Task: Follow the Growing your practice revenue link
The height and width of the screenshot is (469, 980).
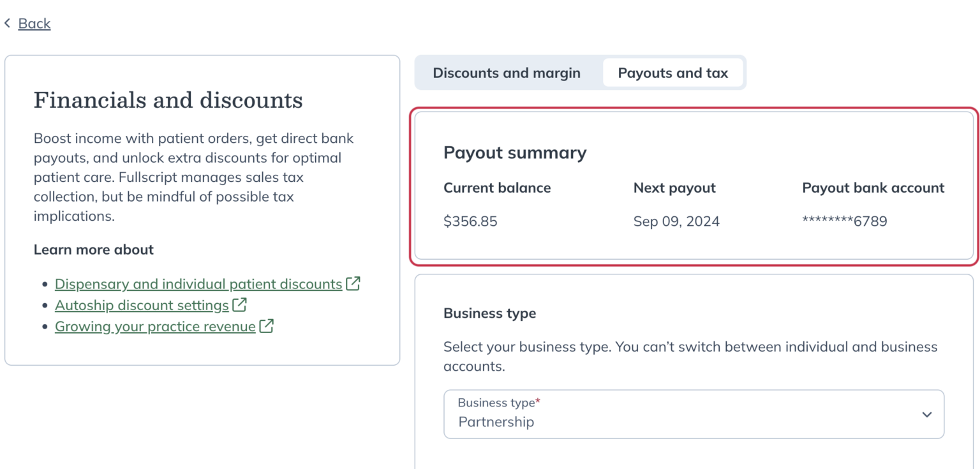Action: [x=154, y=326]
